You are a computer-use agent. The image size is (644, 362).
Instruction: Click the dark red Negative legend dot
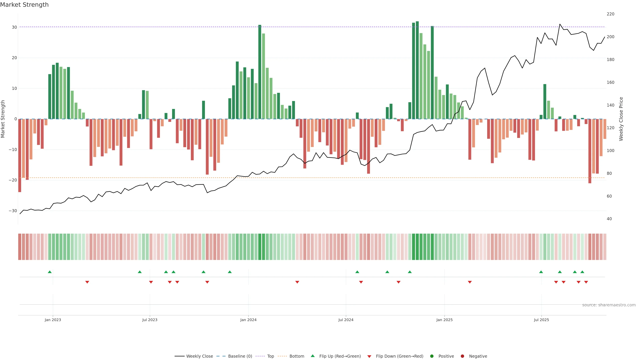pos(462,356)
